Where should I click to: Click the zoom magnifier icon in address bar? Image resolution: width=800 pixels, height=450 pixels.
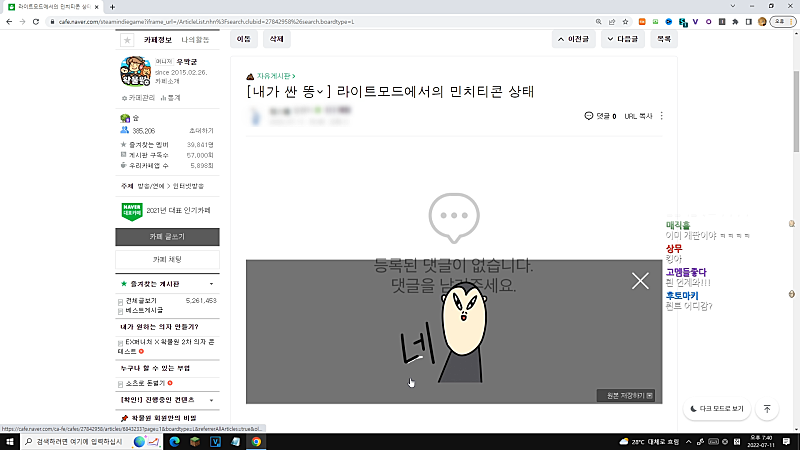[x=598, y=21]
